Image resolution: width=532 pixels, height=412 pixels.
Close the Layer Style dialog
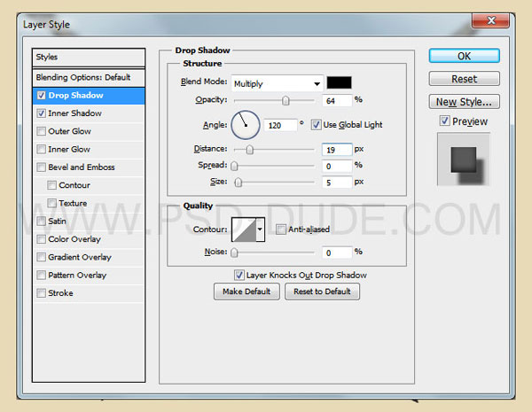coord(490,20)
